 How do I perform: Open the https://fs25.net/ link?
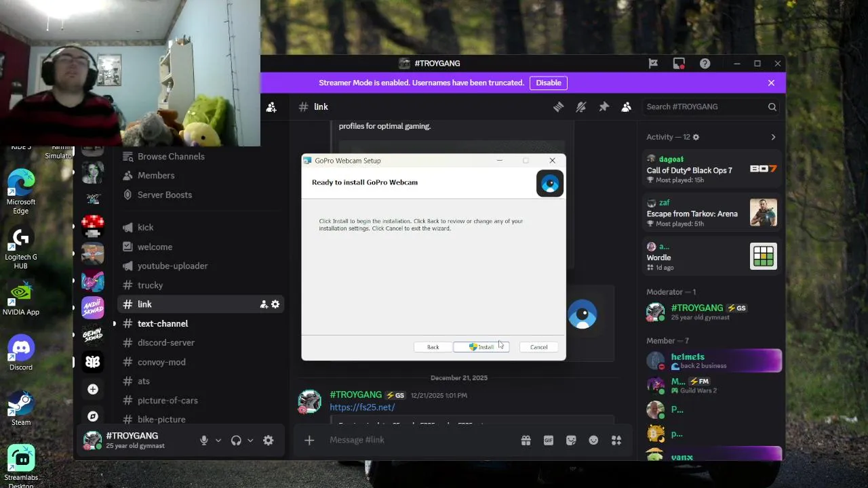(362, 407)
